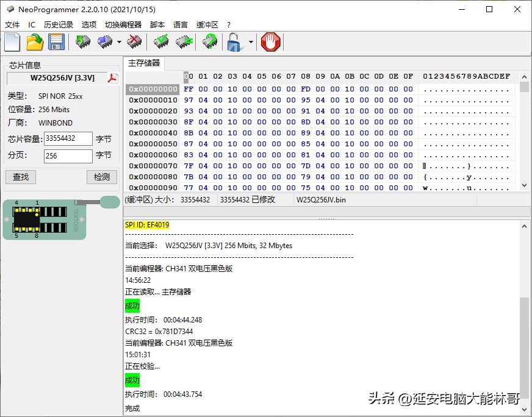Click the FD byte in row 0x00000000
Screen dimensions: 532x417
tap(306, 89)
